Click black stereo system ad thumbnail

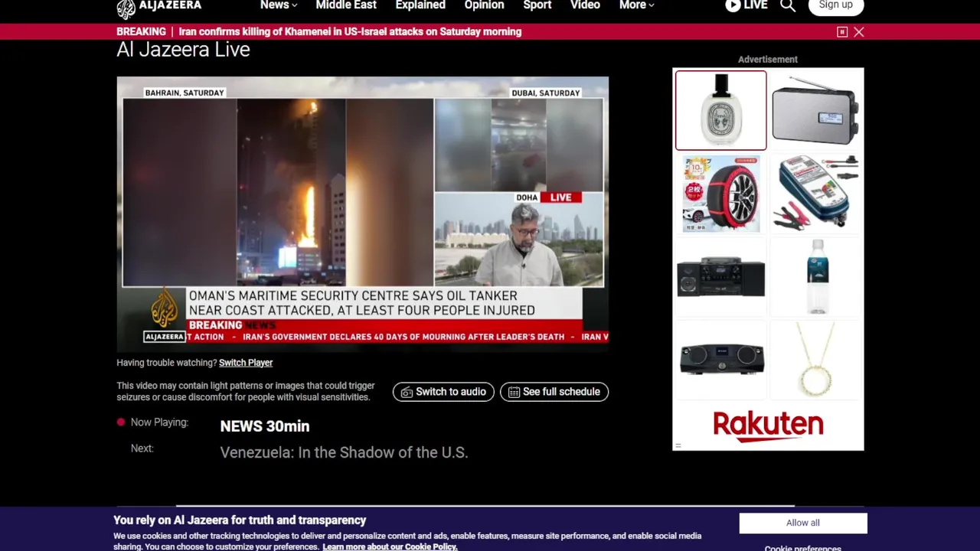point(720,276)
